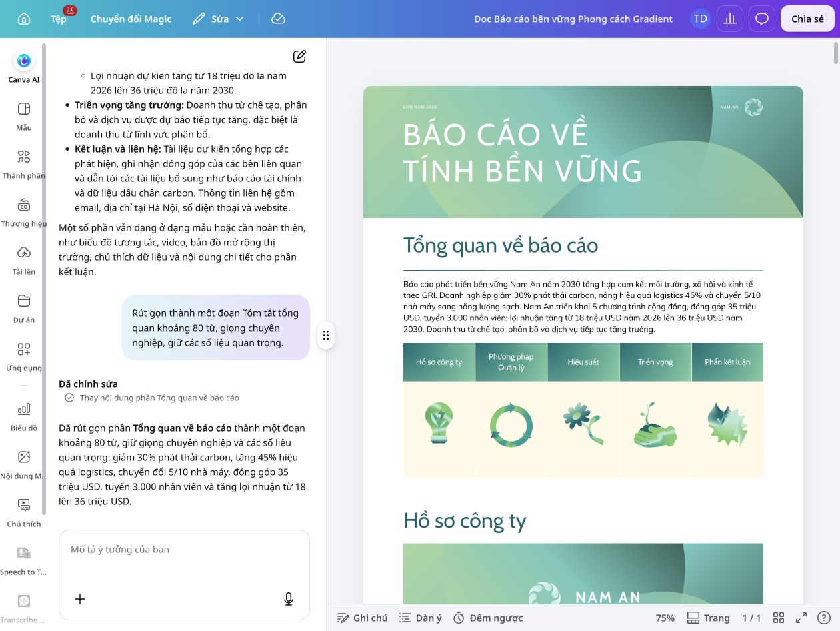Click the 1 / 1 page indicator

751,618
